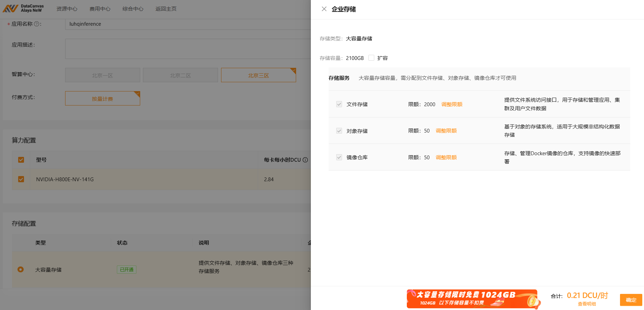Enable the 扩容 checkbox
644x310 pixels.
pos(371,58)
